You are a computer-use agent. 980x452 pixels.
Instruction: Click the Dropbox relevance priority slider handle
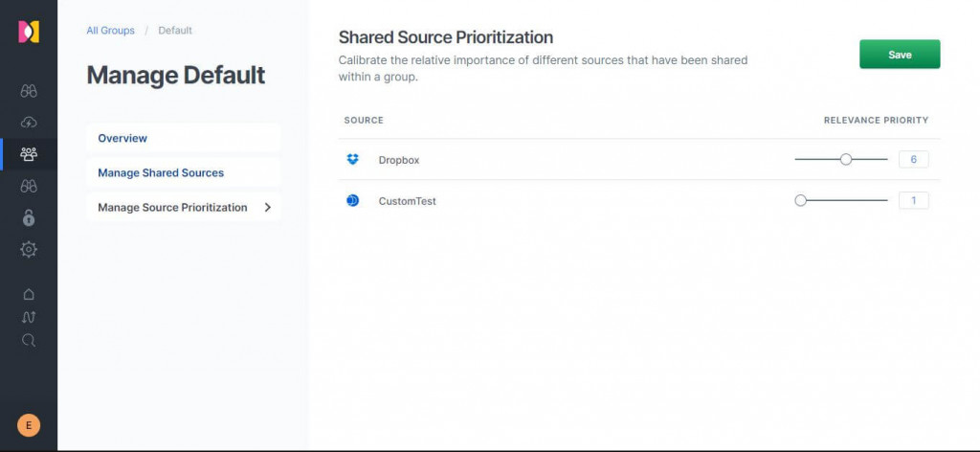[846, 160]
